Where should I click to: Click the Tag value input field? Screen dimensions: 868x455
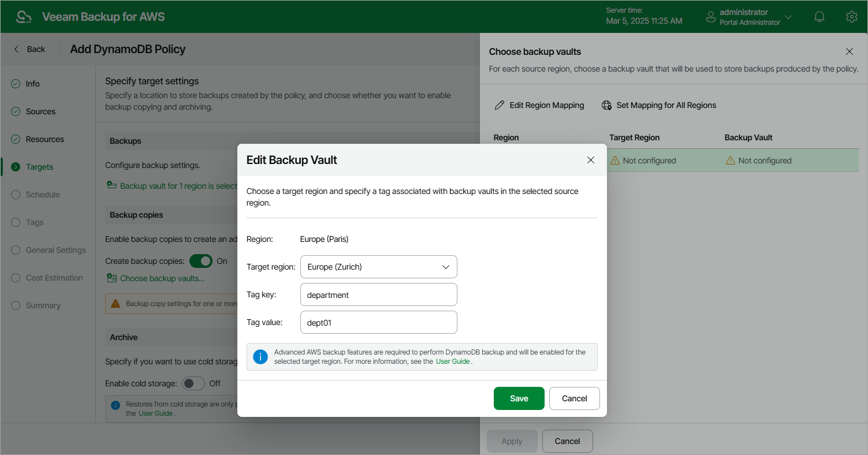pos(378,322)
